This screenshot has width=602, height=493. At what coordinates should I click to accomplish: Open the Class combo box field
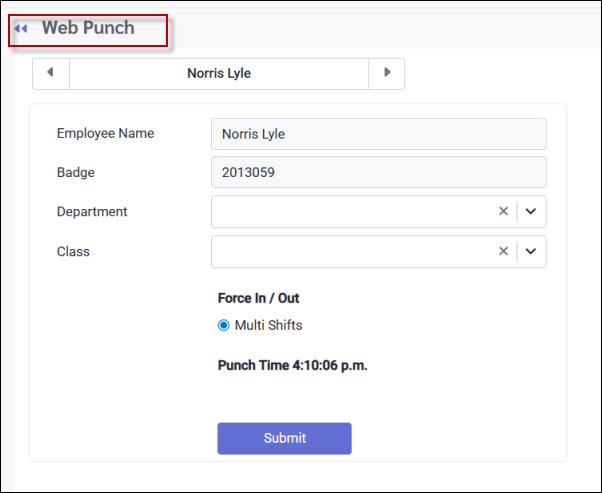pyautogui.click(x=350, y=251)
